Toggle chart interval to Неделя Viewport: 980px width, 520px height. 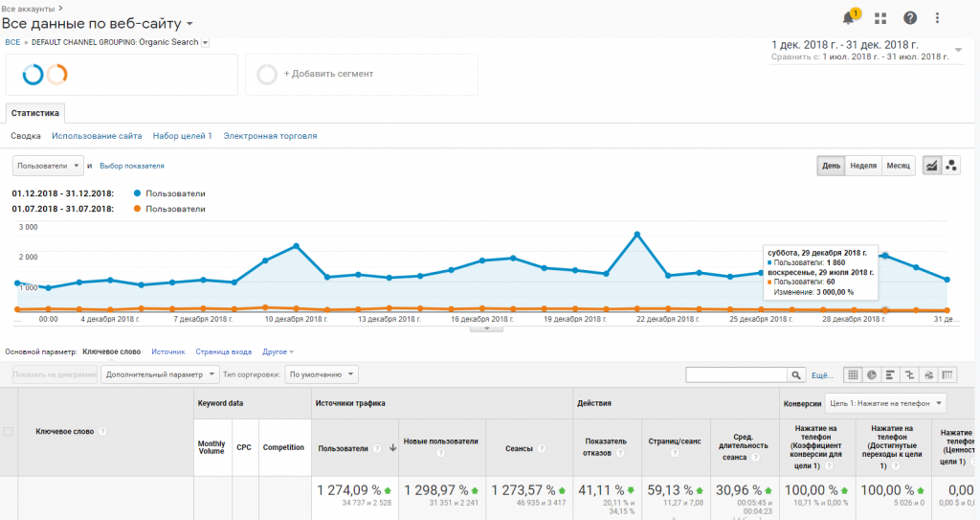click(x=862, y=166)
